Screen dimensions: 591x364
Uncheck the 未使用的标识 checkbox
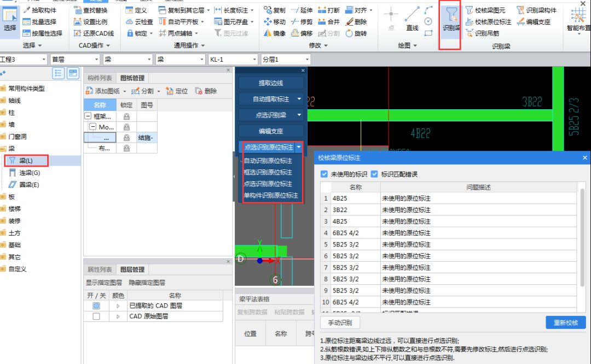[325, 174]
